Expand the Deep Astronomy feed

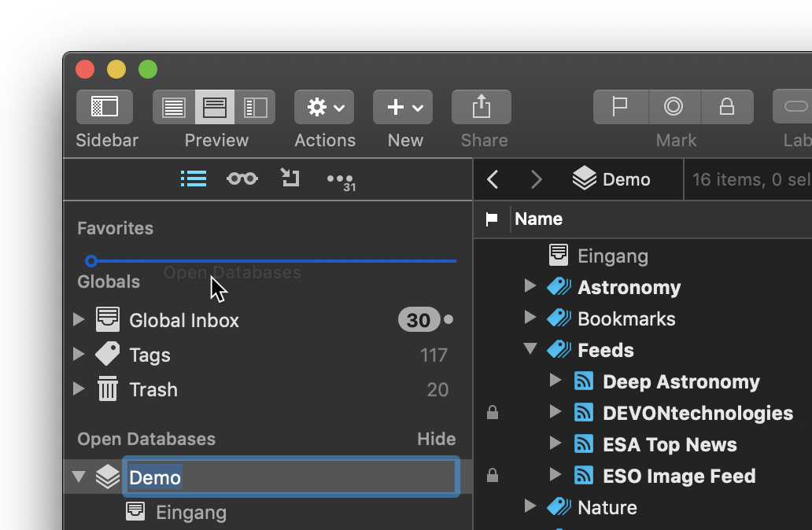(555, 381)
